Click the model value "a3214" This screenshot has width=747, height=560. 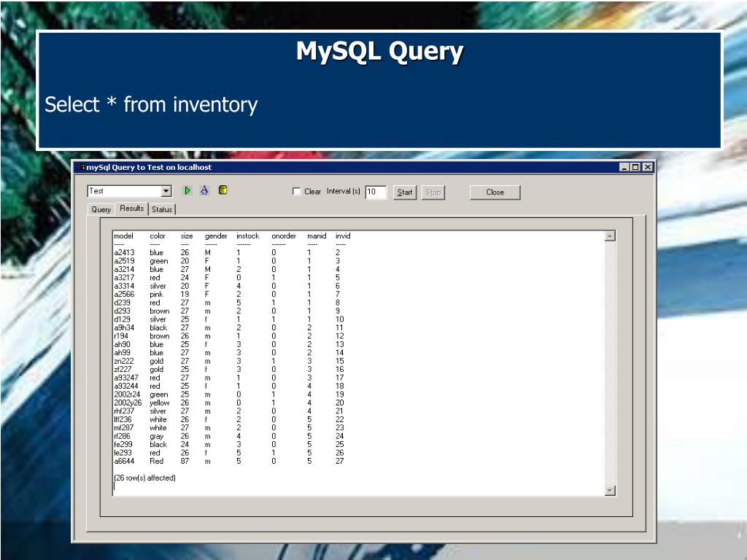[124, 270]
